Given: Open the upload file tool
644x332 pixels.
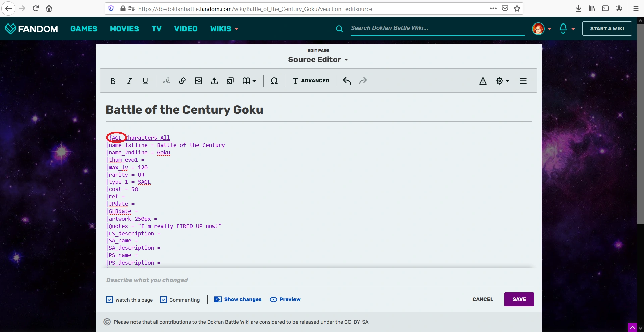Looking at the screenshot, I should 214,81.
